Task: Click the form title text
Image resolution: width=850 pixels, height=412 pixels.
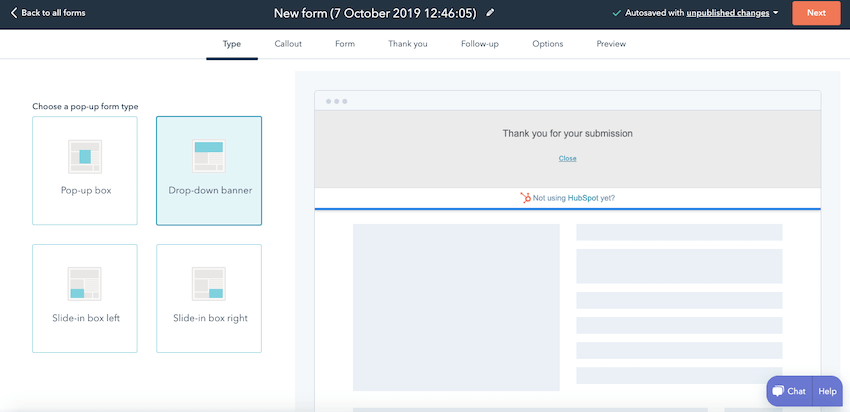Action: (375, 13)
